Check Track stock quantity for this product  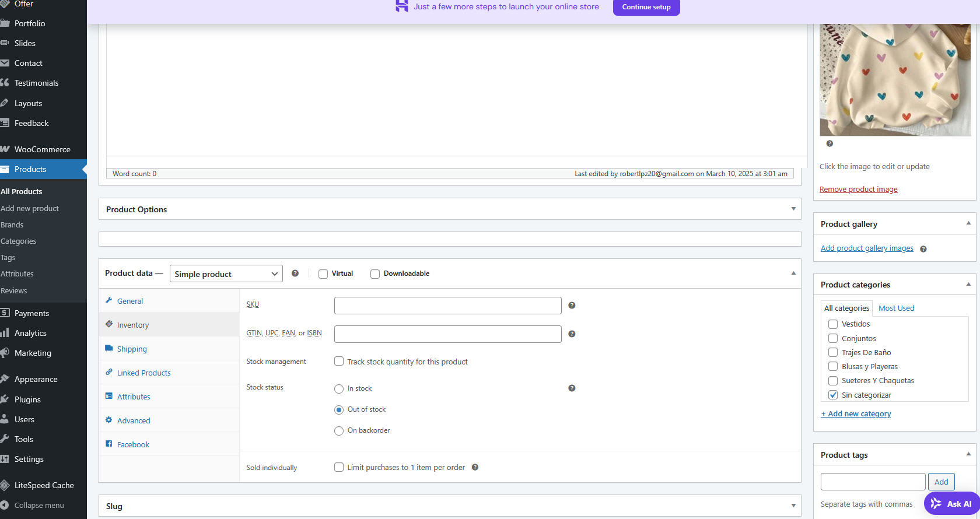[x=339, y=362]
